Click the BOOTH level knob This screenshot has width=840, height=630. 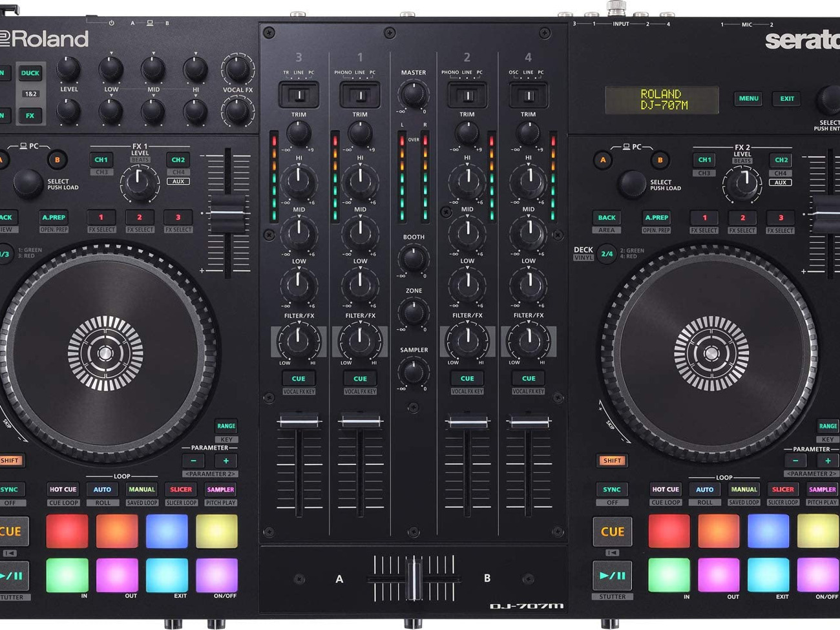coord(413,259)
